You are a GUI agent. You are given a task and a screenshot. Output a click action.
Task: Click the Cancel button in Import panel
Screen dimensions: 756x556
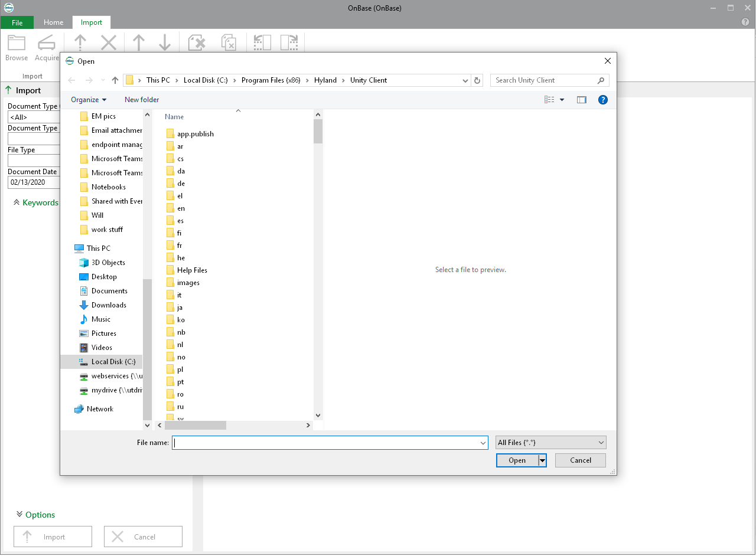(x=143, y=537)
